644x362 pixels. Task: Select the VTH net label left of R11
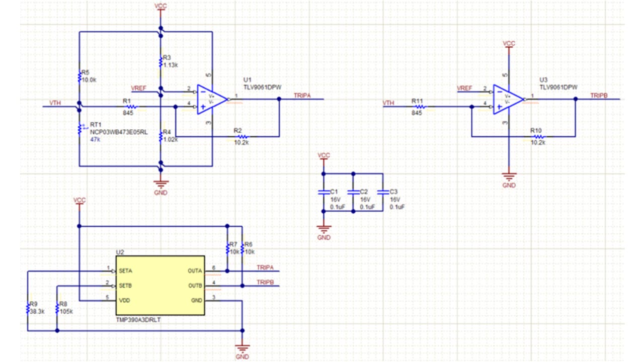pyautogui.click(x=388, y=104)
